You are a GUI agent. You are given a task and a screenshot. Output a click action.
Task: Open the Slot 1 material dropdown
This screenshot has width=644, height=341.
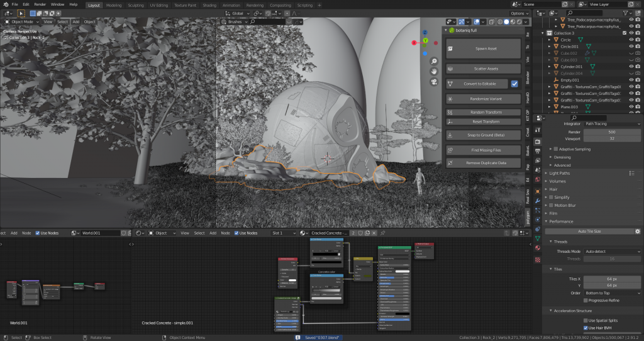(284, 233)
